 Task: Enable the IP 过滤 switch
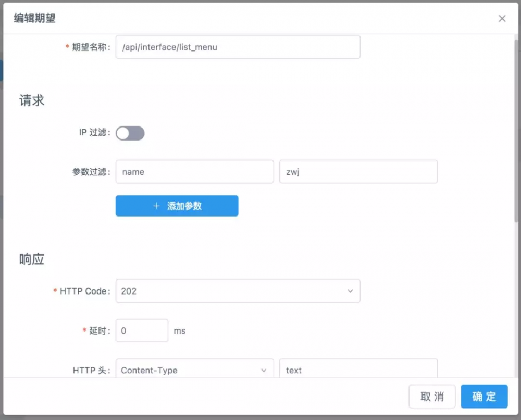(130, 133)
